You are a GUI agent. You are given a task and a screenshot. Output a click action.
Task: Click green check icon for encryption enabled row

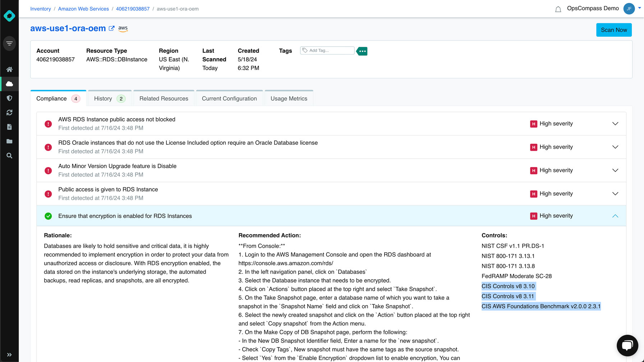[48, 216]
